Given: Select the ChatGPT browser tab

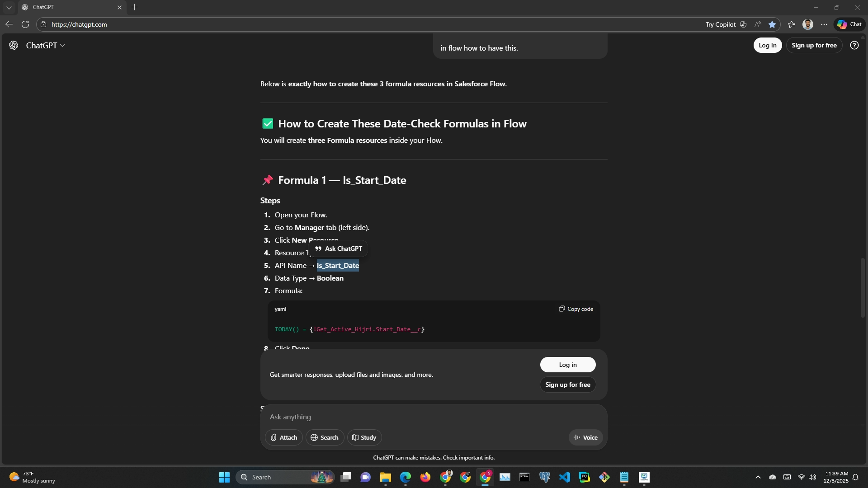Looking at the screenshot, I should [68, 7].
